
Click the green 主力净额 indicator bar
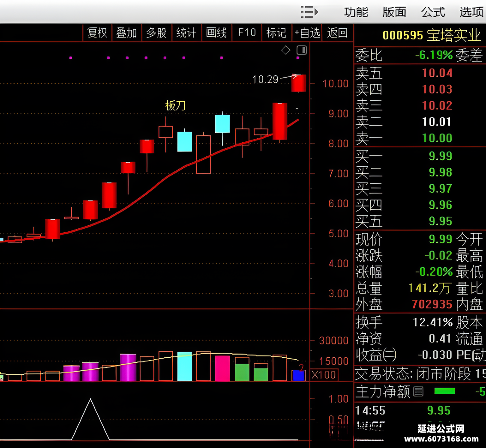pos(445,391)
